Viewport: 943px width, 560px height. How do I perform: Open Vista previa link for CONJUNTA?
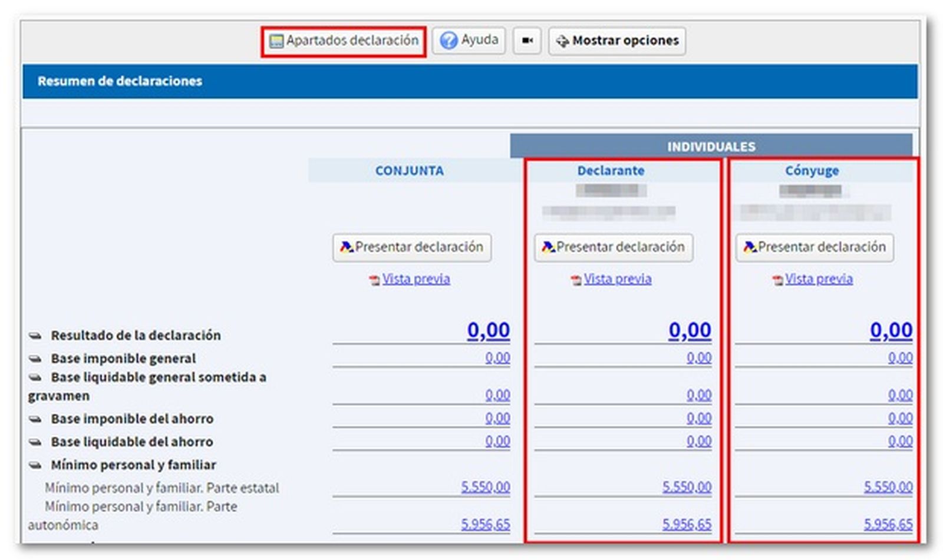tap(416, 279)
